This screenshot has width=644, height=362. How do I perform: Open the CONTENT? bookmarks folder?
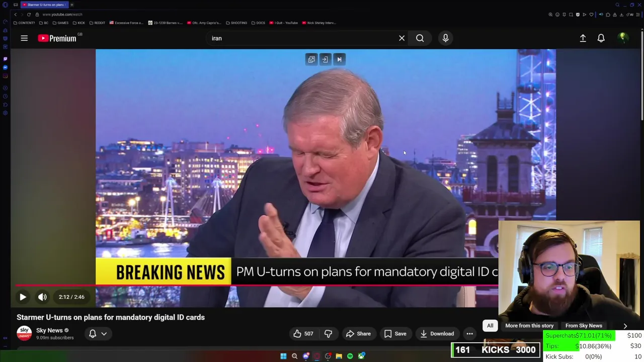coord(24,23)
